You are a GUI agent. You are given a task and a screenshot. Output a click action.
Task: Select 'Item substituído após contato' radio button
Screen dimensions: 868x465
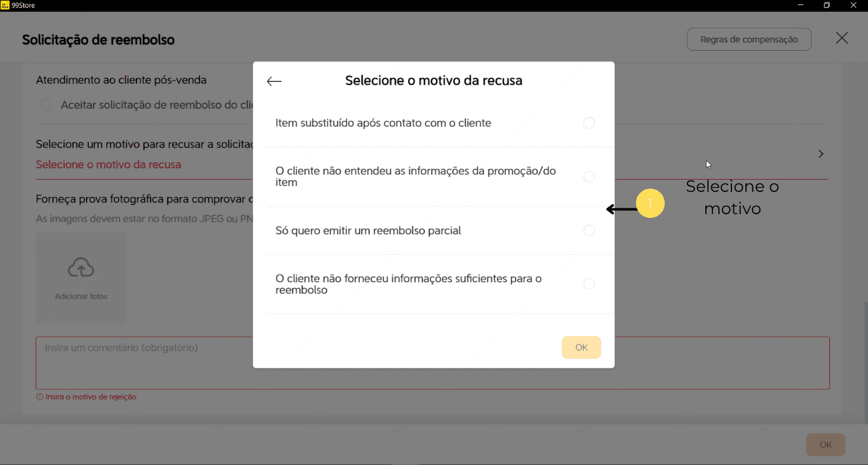(588, 123)
